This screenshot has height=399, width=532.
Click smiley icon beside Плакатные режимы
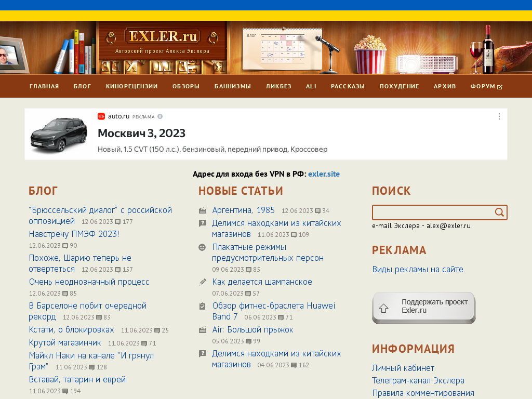[202, 247]
